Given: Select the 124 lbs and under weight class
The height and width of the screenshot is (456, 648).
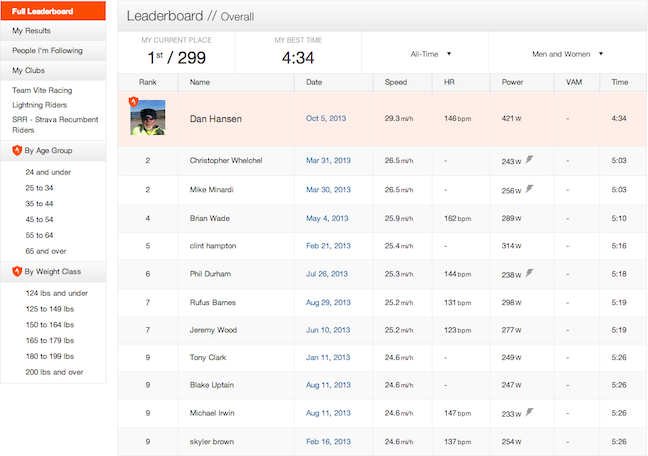Looking at the screenshot, I should click(57, 293).
